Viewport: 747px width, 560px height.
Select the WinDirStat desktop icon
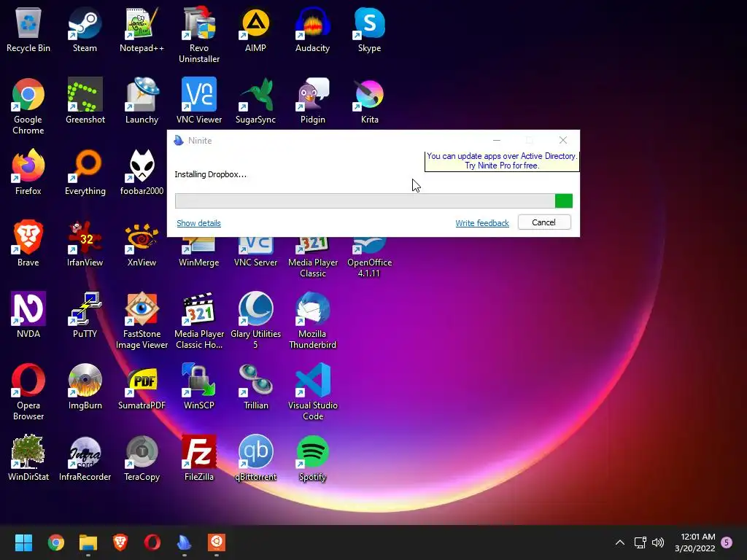point(28,458)
